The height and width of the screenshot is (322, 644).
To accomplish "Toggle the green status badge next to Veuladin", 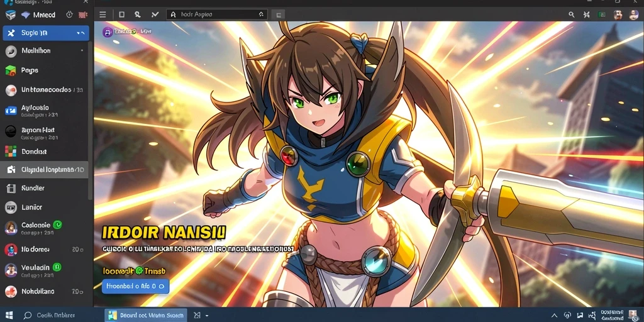I will point(57,267).
